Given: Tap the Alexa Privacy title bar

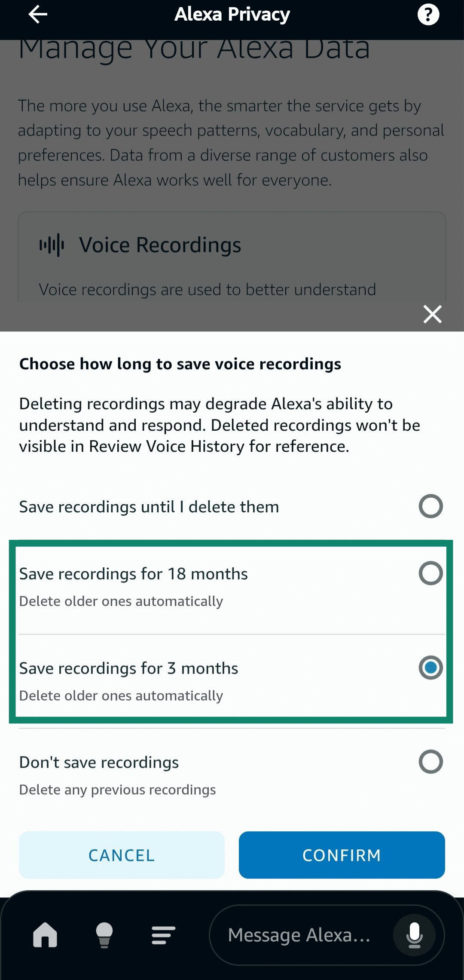Looking at the screenshot, I should [x=232, y=14].
